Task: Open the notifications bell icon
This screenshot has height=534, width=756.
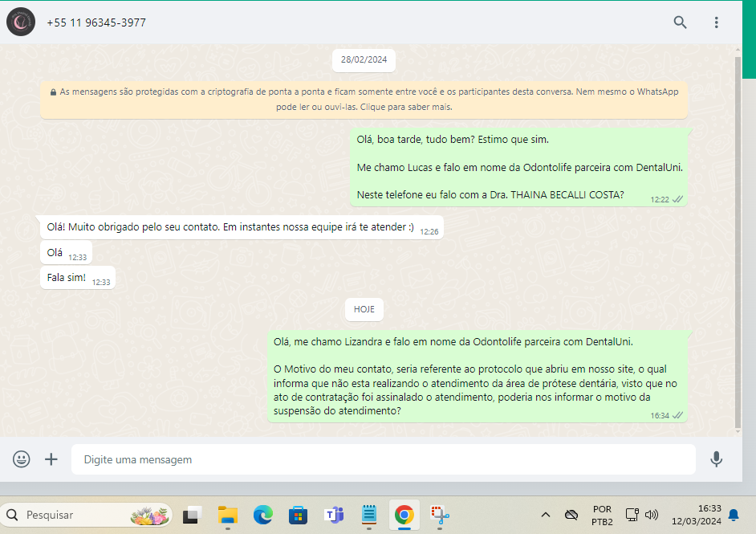Action: 734,515
